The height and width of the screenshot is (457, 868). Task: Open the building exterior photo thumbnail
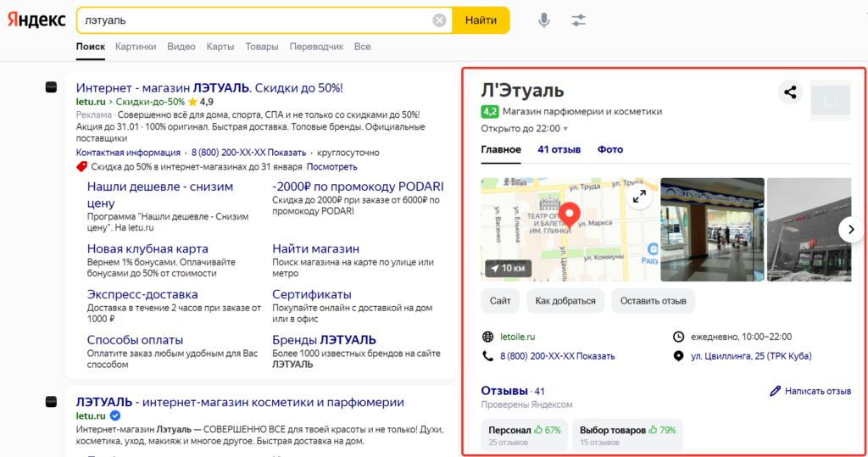[809, 229]
